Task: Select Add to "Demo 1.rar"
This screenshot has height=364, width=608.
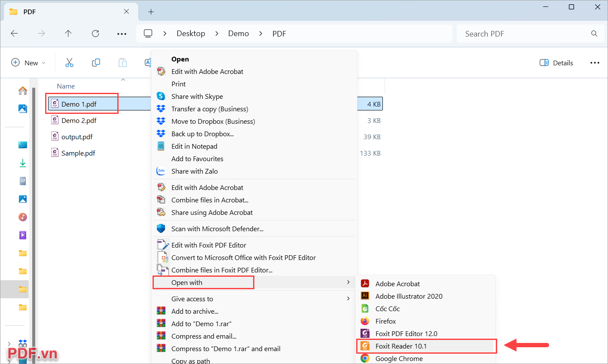Action: 254,324
